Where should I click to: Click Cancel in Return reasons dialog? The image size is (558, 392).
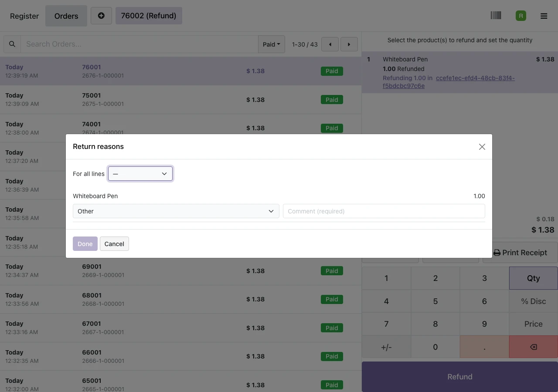(114, 244)
